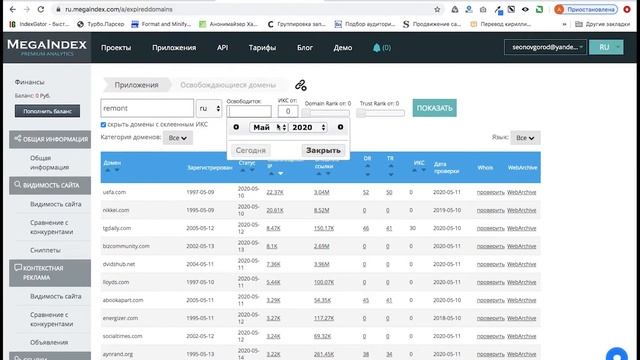The height and width of the screenshot is (360, 640).
Task: Open the Май month selector
Action: click(268, 127)
